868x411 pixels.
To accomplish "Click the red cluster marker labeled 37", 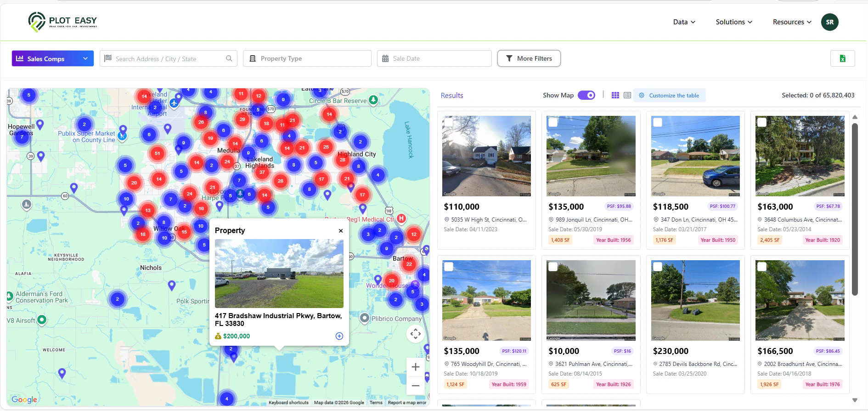I will [x=262, y=172].
